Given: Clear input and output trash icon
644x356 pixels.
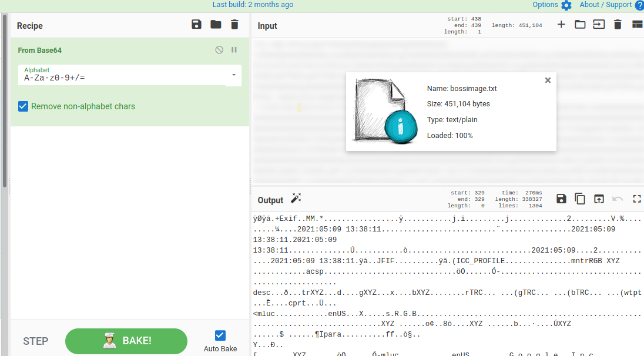Looking at the screenshot, I should click(x=618, y=25).
